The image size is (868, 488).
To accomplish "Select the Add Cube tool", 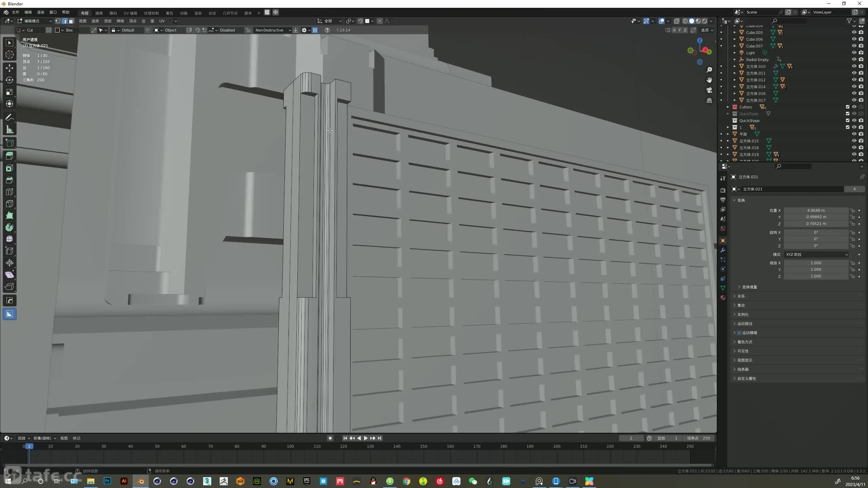I will pos(9,143).
